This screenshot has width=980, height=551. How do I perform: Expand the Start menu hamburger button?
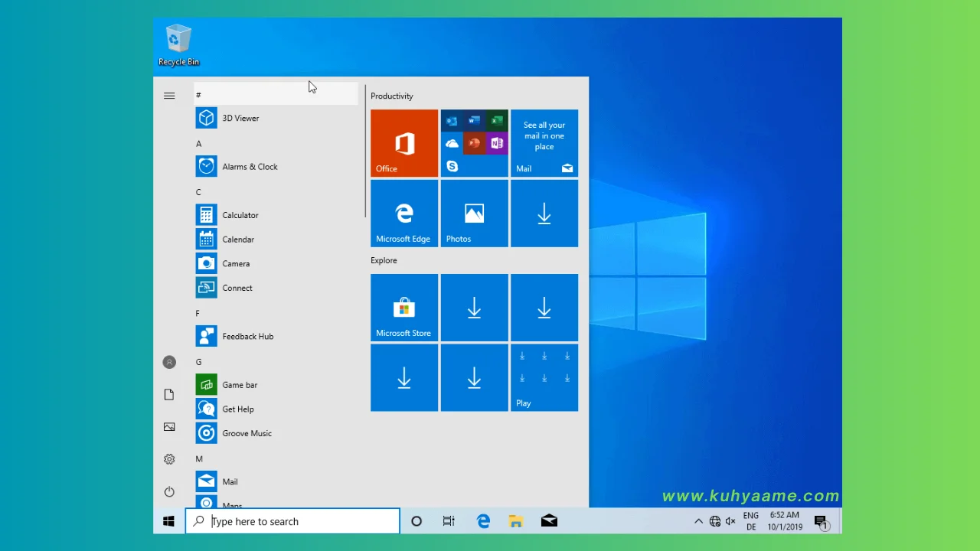(x=169, y=96)
